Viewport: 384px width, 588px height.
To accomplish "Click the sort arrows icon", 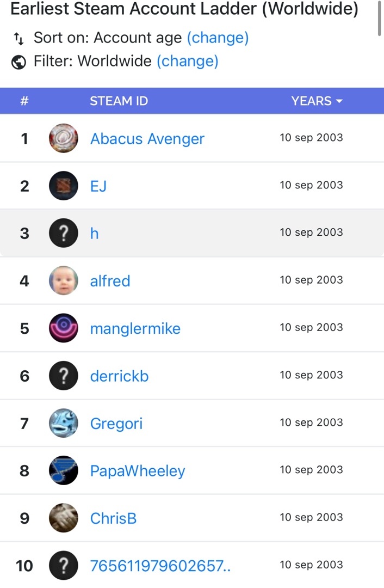I will tap(18, 39).
